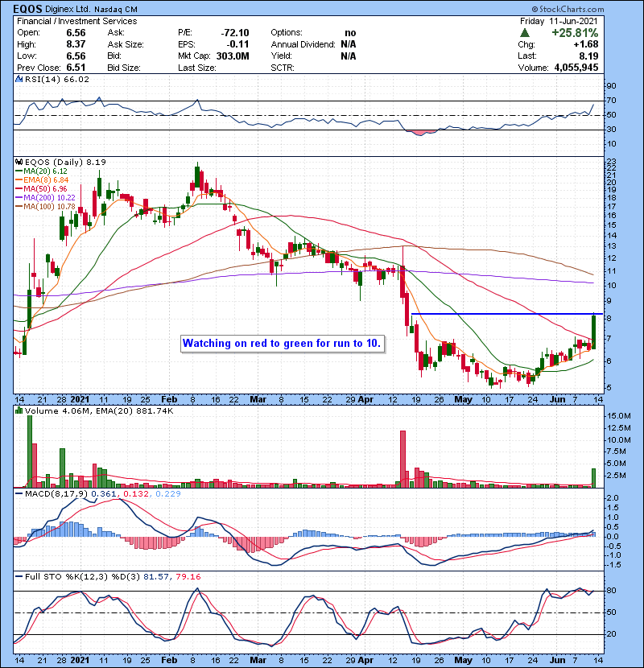Viewport: 644px width, 668px height.
Task: Click the MA(100) 10.78 legend entry
Action: tap(49, 207)
